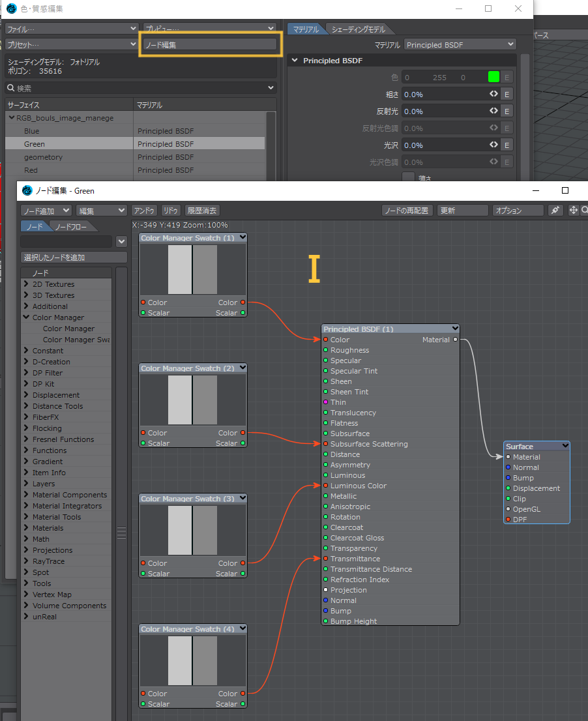Click Material input socket on Surface node

(x=508, y=456)
